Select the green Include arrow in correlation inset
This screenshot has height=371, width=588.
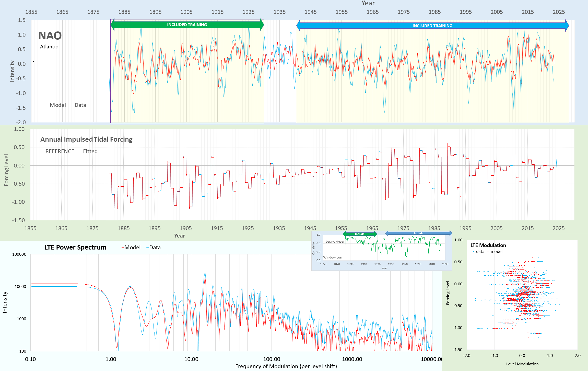click(x=360, y=234)
